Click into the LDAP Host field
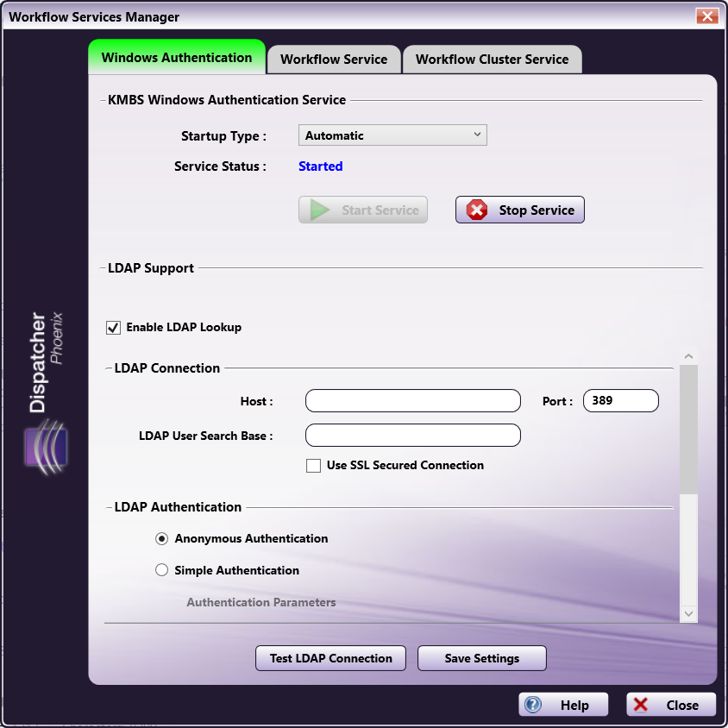The image size is (728, 728). 413,401
